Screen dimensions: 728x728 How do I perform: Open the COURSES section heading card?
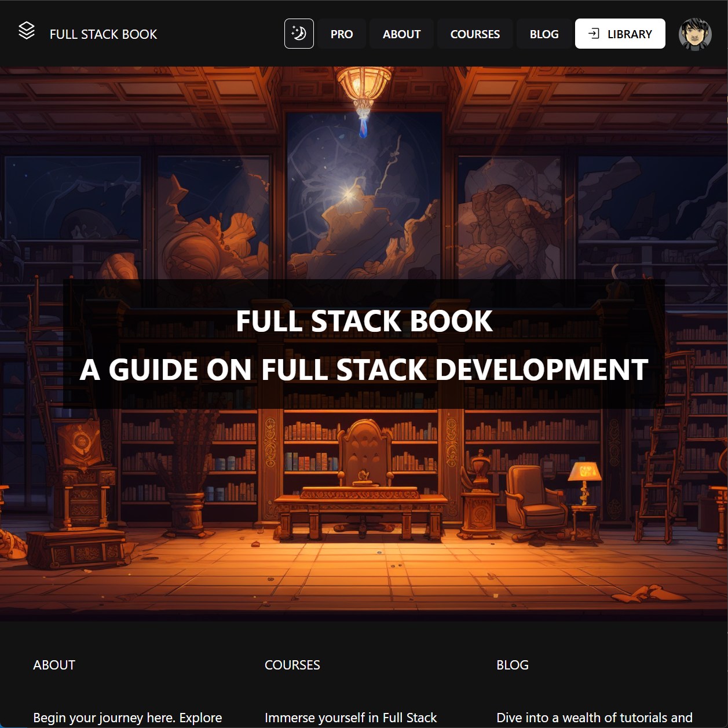(x=292, y=665)
